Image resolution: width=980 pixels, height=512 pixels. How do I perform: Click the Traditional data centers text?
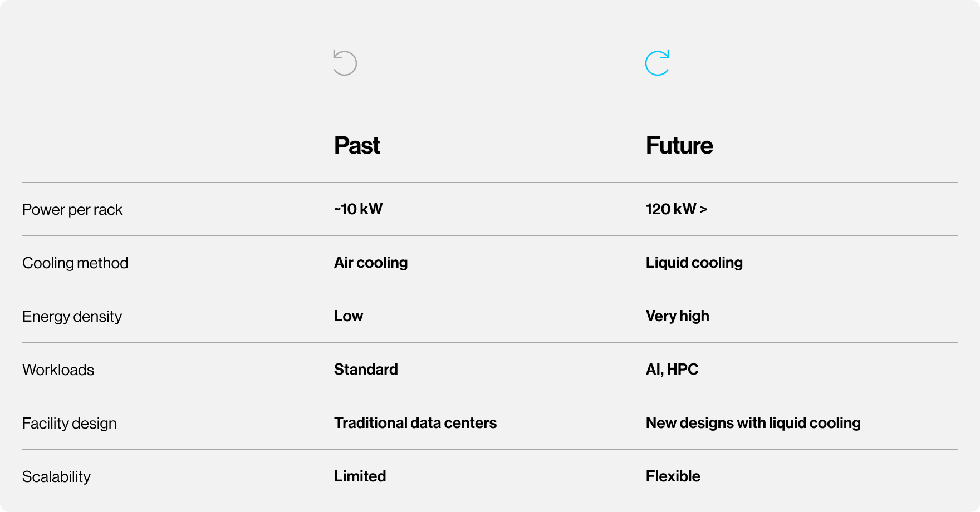(415, 423)
